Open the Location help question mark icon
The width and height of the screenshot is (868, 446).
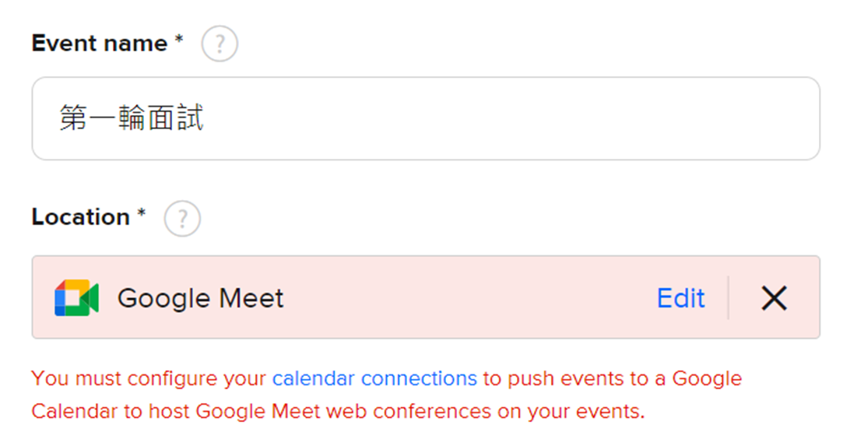(x=182, y=219)
